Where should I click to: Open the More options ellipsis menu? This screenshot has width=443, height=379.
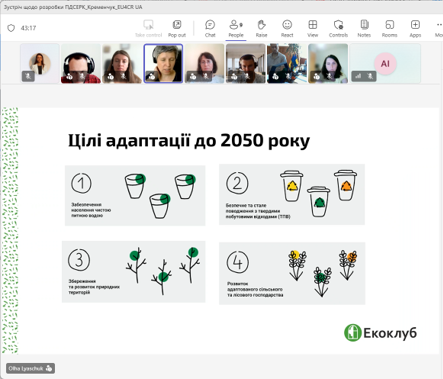point(439,28)
